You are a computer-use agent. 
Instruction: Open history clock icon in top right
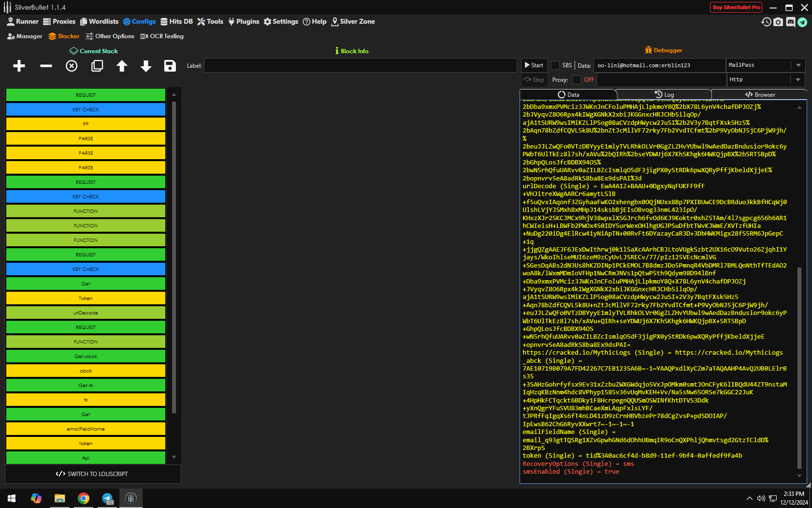click(x=766, y=22)
